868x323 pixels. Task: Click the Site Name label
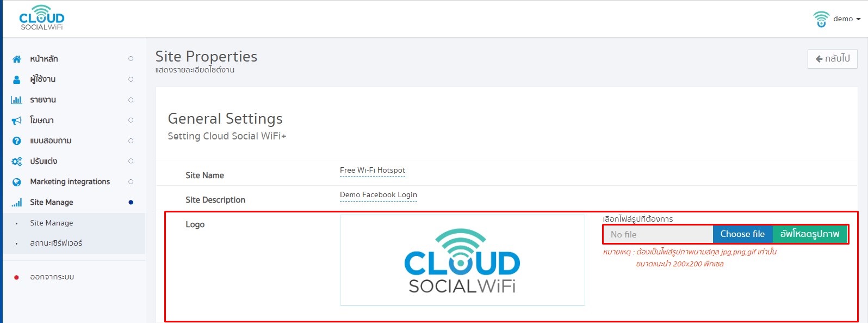pos(204,175)
